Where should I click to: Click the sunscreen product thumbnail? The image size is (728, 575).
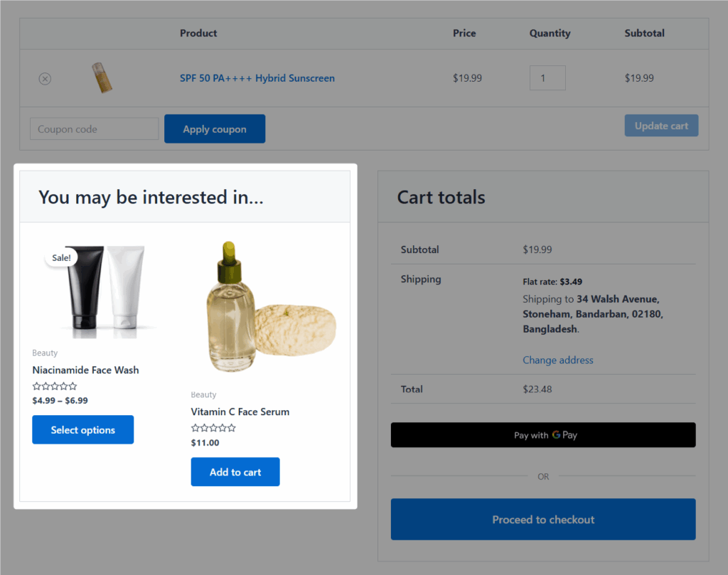tap(102, 78)
